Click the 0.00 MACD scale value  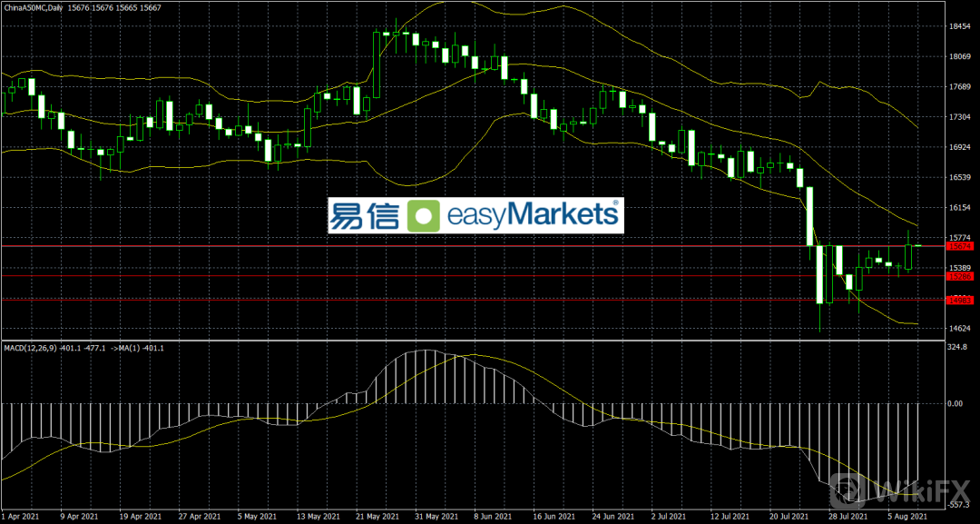955,403
